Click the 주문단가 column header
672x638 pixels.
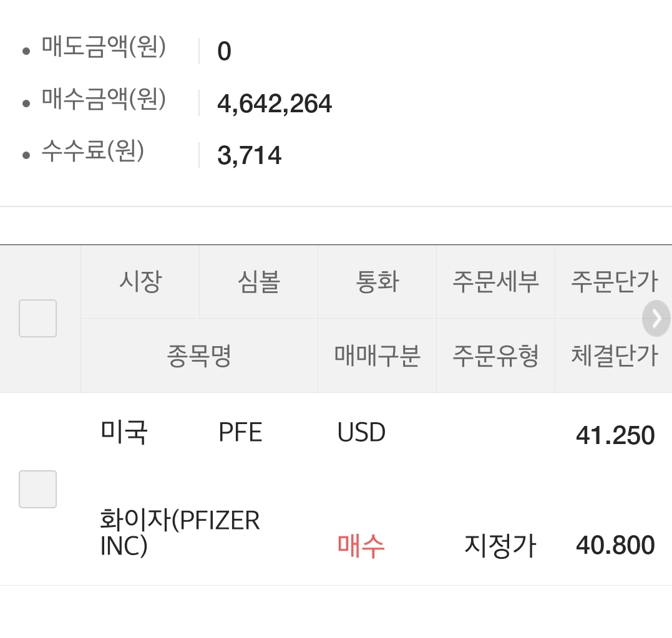[x=614, y=282]
